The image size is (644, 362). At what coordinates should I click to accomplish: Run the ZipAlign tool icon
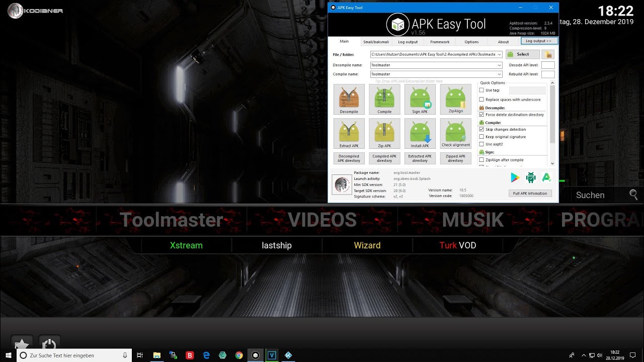tap(455, 99)
